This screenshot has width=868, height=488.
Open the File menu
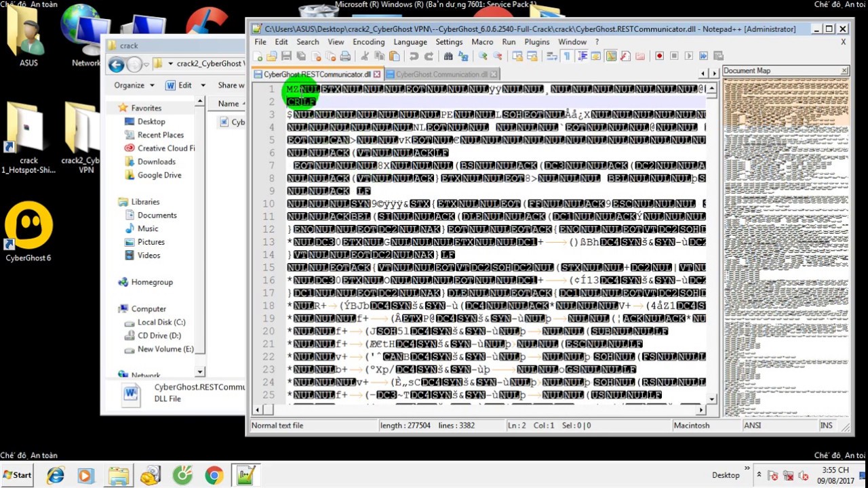tap(260, 42)
